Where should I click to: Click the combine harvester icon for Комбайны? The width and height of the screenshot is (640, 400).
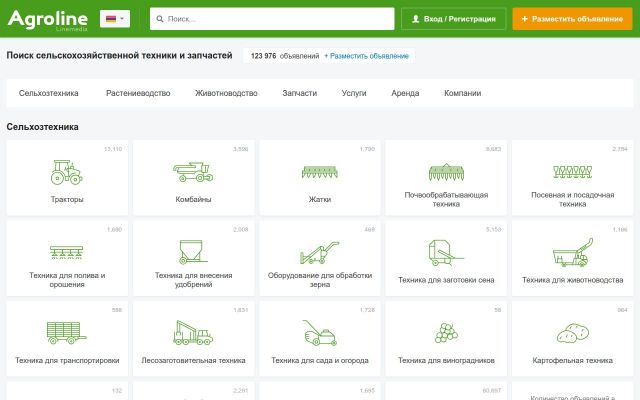(193, 172)
